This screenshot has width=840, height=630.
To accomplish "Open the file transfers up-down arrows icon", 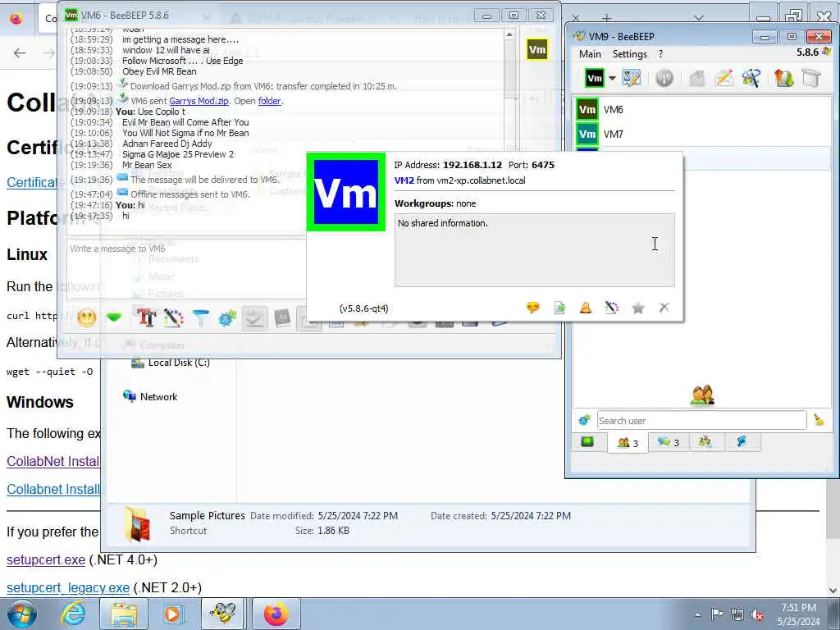I will 783,78.
